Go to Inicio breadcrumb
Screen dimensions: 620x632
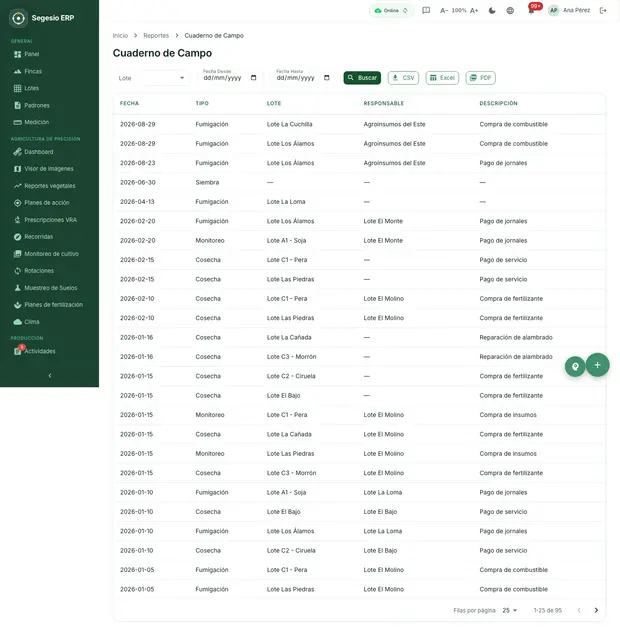(120, 35)
